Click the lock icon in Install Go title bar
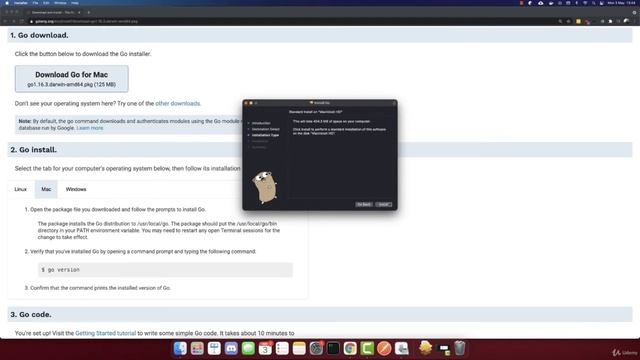The height and width of the screenshot is (360, 640). click(x=394, y=103)
